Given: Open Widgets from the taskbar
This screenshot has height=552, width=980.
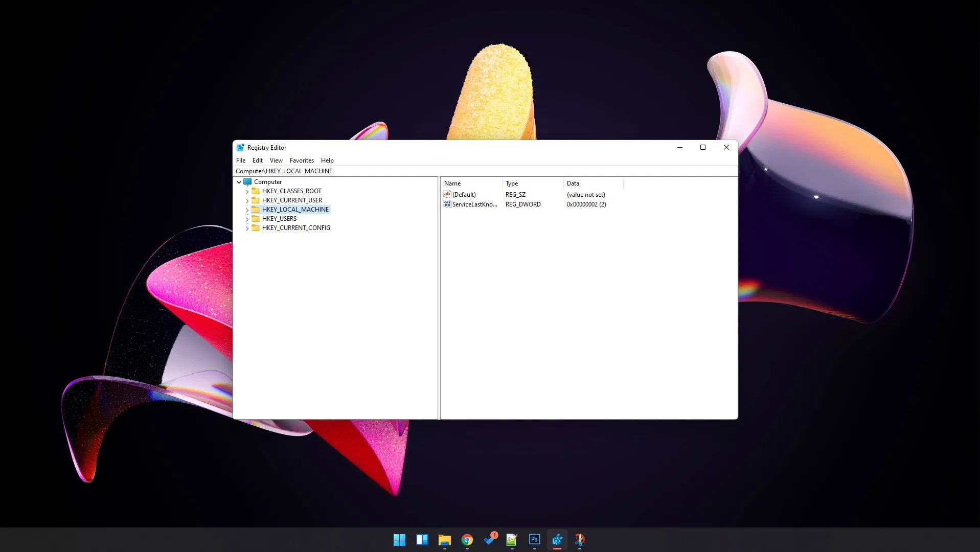Looking at the screenshot, I should [422, 540].
